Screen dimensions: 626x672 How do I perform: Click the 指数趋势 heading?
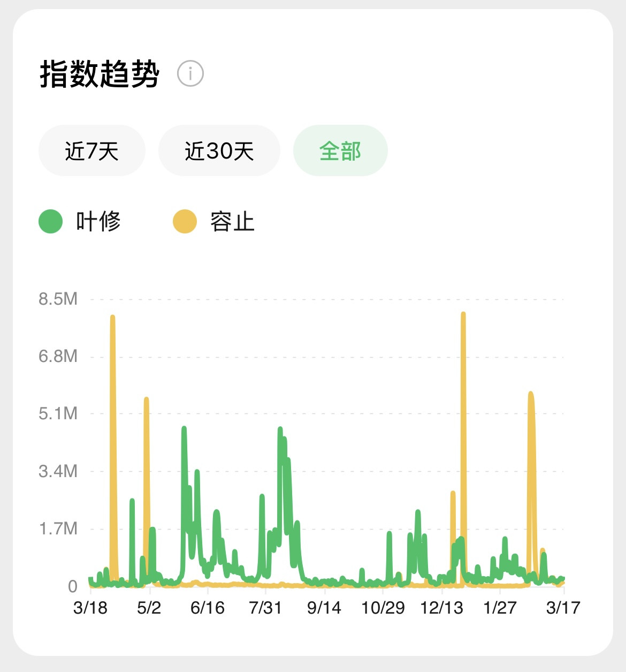pyautogui.click(x=100, y=73)
